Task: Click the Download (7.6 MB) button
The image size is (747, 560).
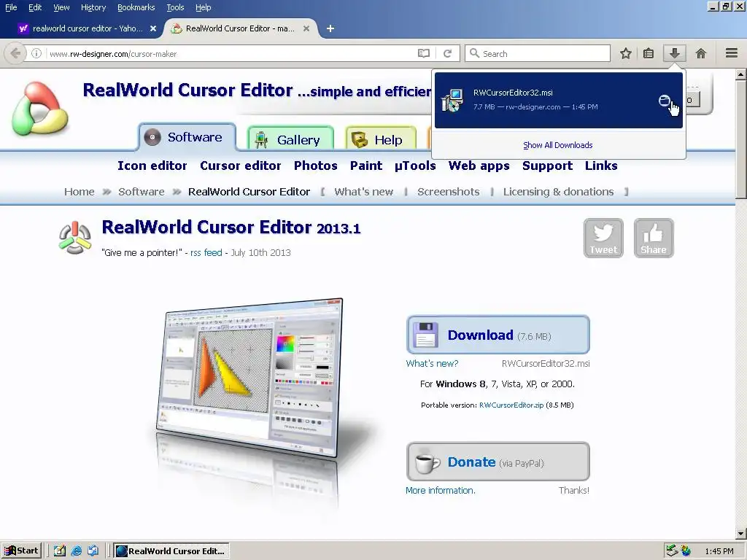Action: point(498,335)
